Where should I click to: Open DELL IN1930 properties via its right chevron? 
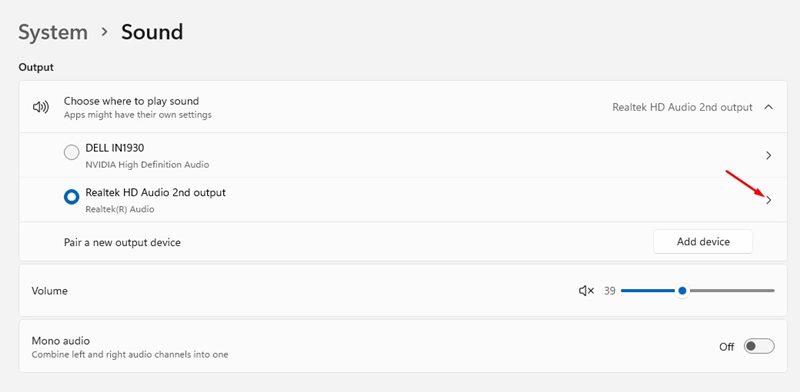click(768, 156)
